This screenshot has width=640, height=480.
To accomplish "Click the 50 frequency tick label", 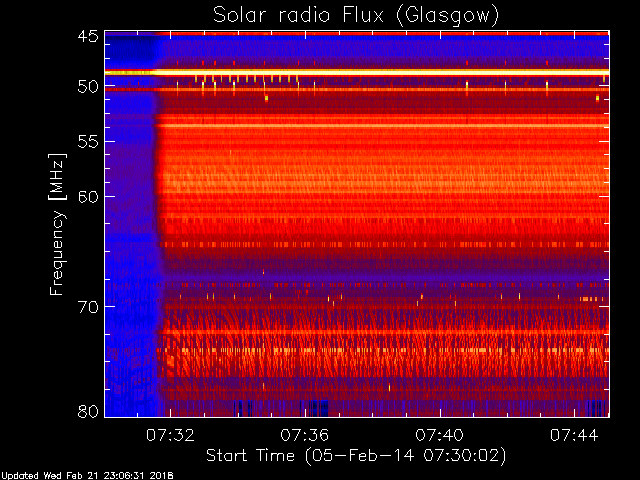I will click(88, 87).
